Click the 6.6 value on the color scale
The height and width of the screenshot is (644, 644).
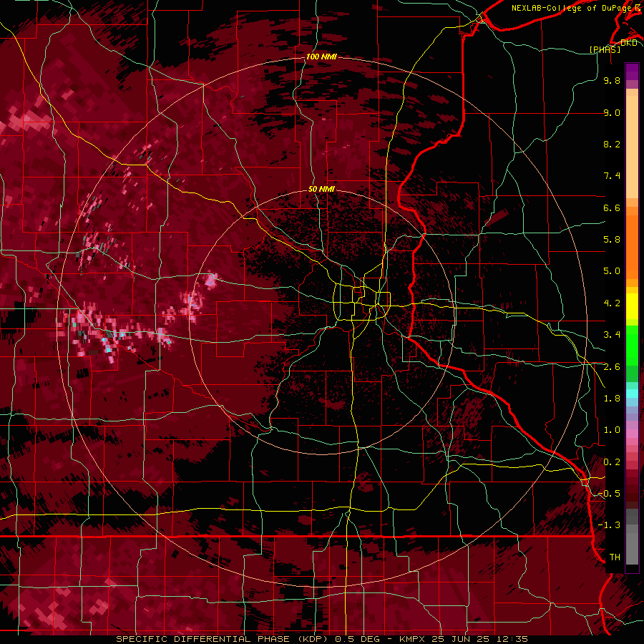point(612,208)
